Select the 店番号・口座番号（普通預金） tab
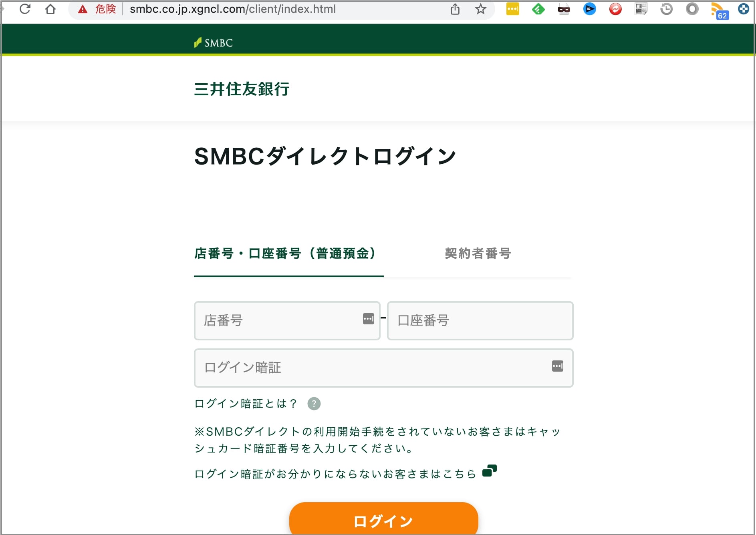 coord(285,253)
